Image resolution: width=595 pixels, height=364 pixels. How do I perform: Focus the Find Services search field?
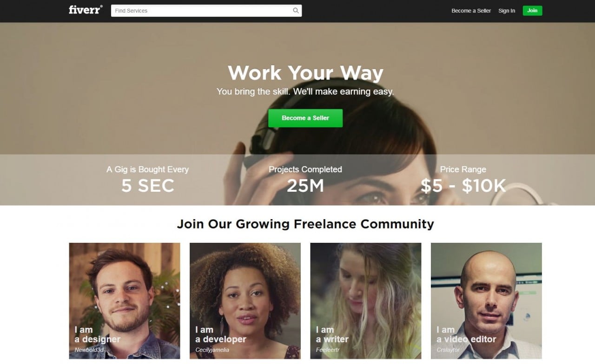point(206,11)
